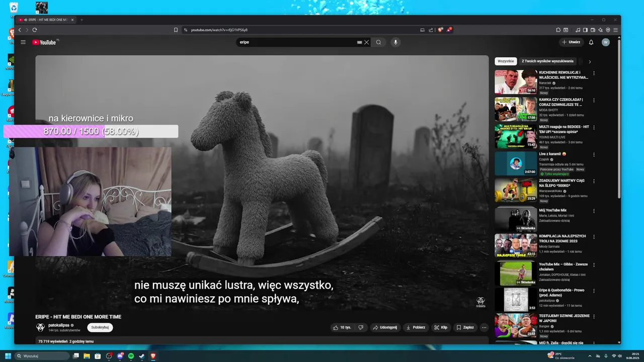Click the 'Udostępnij' share button
Screen dimensions: 644x362
point(385,327)
